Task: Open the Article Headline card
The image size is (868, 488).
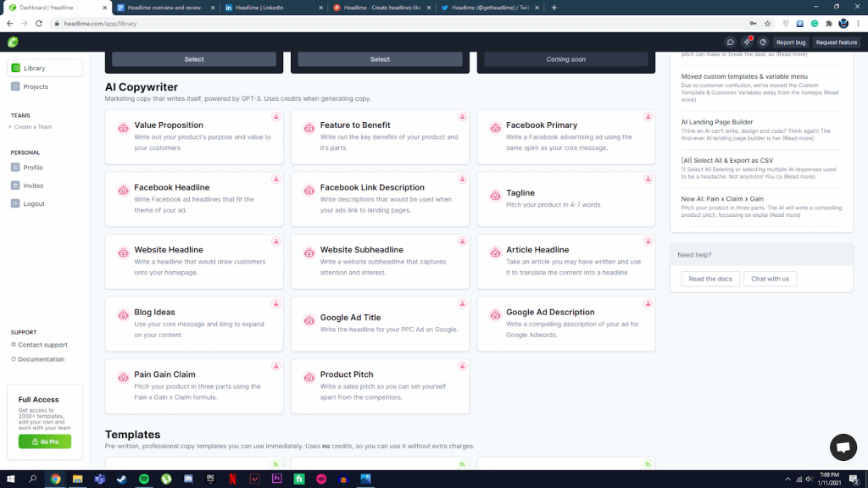Action: pos(565,262)
